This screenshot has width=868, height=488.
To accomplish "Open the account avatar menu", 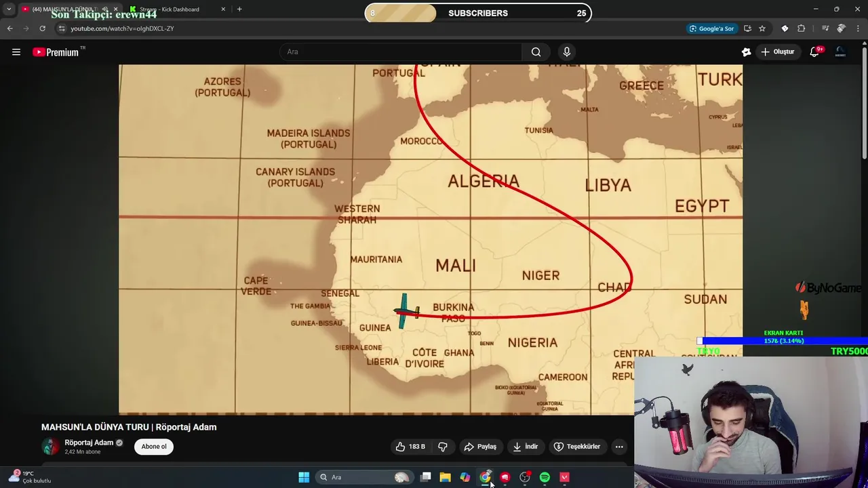I will point(841,52).
